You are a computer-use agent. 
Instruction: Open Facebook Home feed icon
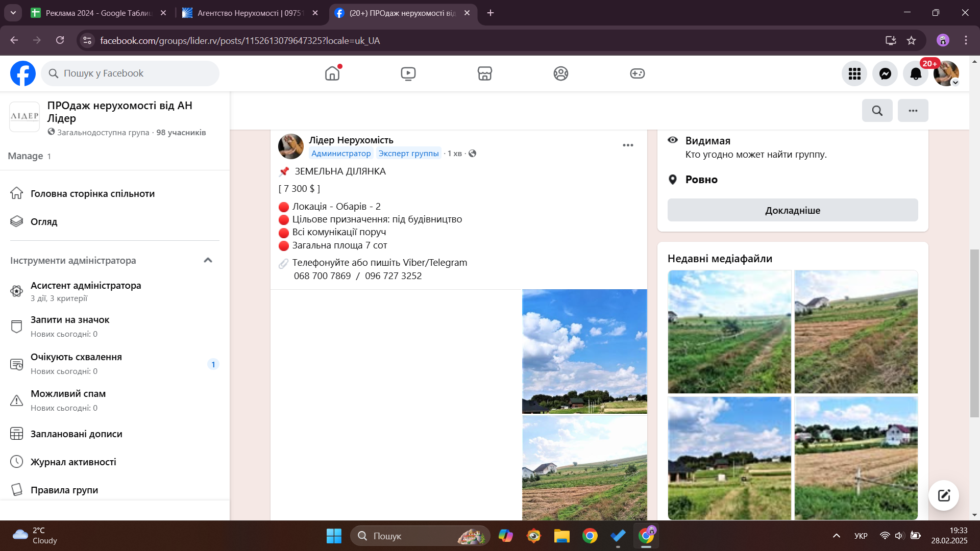tap(332, 73)
